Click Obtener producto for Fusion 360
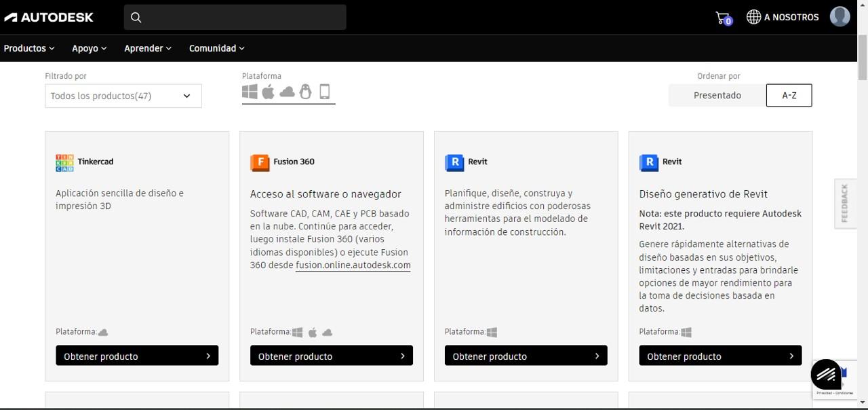 point(332,356)
